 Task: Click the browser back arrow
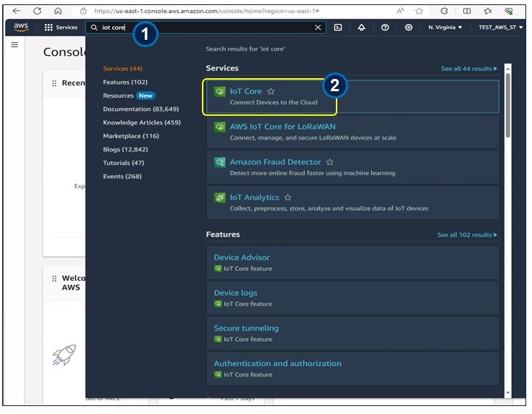point(16,11)
